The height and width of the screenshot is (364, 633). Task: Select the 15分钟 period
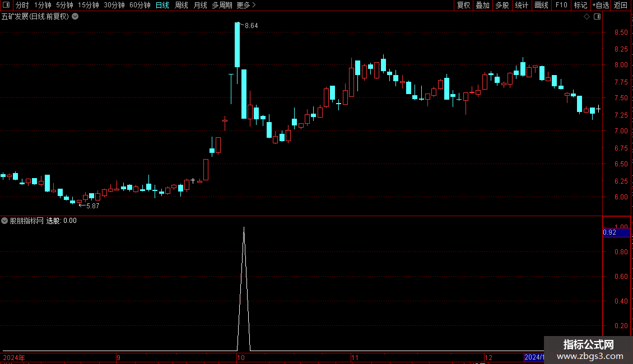(89, 5)
